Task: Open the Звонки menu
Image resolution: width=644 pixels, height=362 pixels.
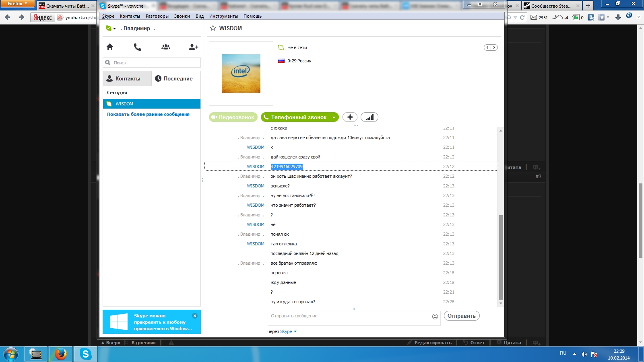Action: [x=182, y=16]
